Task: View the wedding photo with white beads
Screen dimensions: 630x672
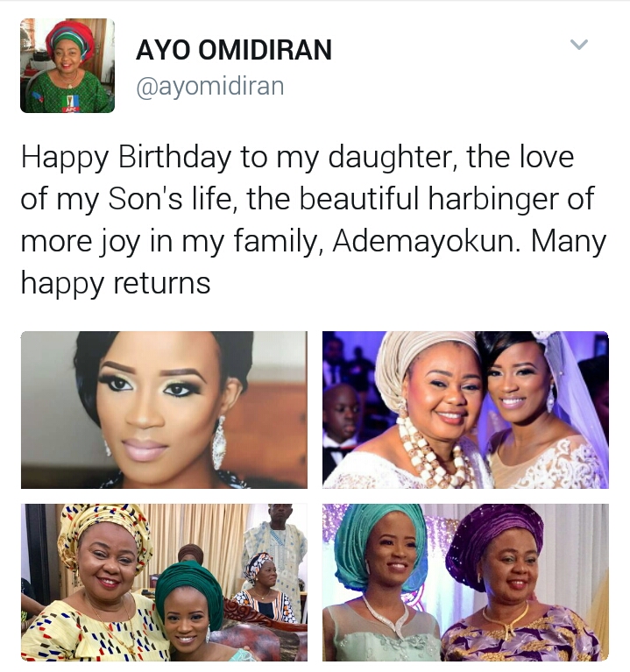Action: (x=465, y=410)
